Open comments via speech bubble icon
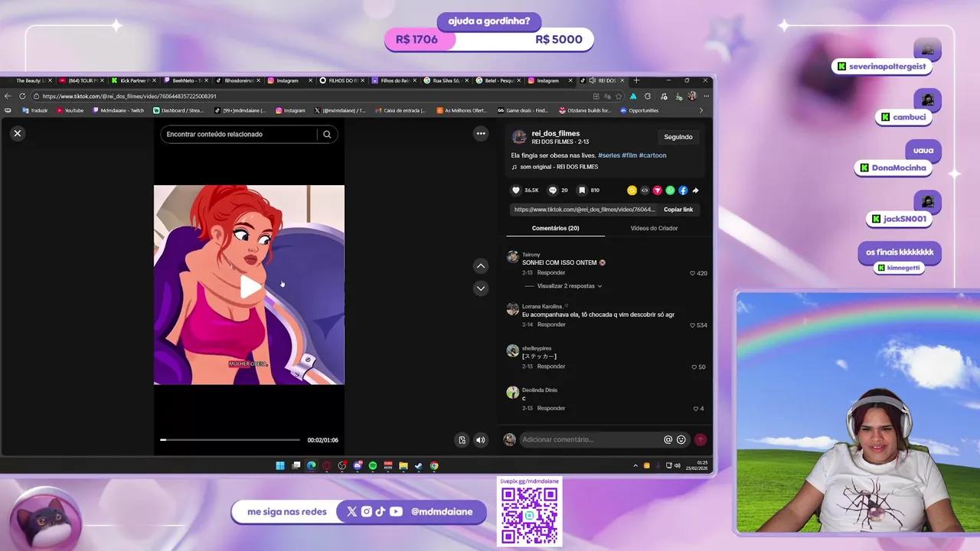Image resolution: width=980 pixels, height=551 pixels. (x=553, y=190)
